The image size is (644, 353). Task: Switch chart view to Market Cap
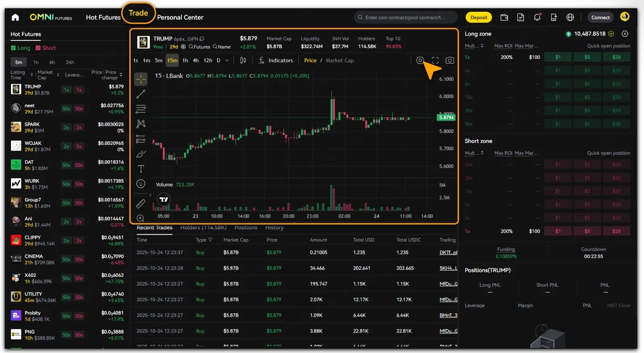coord(339,60)
